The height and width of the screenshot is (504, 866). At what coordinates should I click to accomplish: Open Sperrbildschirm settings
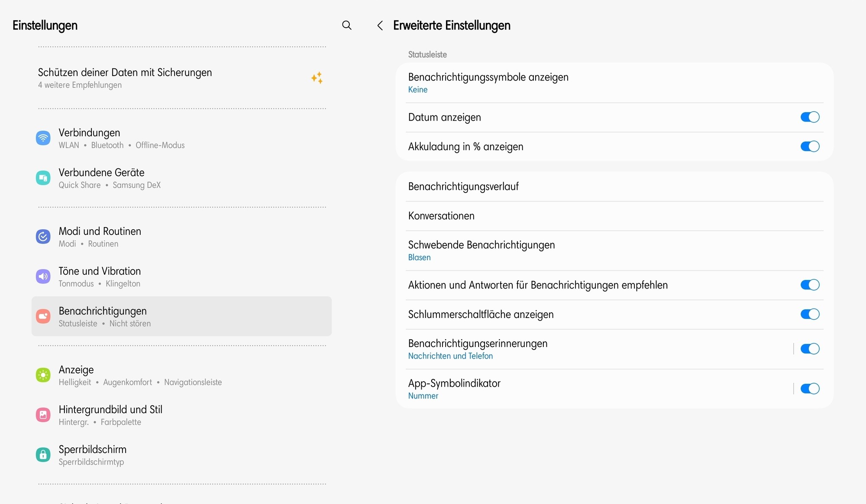tap(181, 455)
